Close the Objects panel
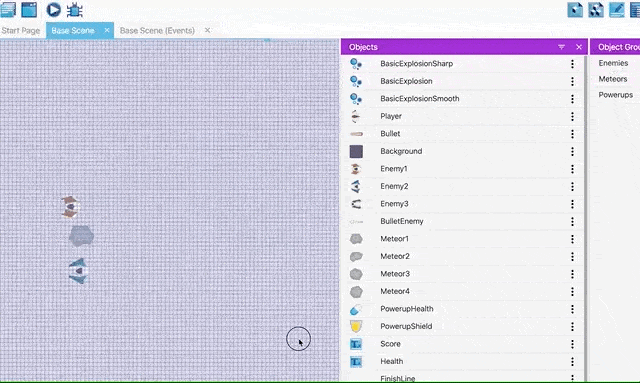640x383 pixels. click(579, 47)
